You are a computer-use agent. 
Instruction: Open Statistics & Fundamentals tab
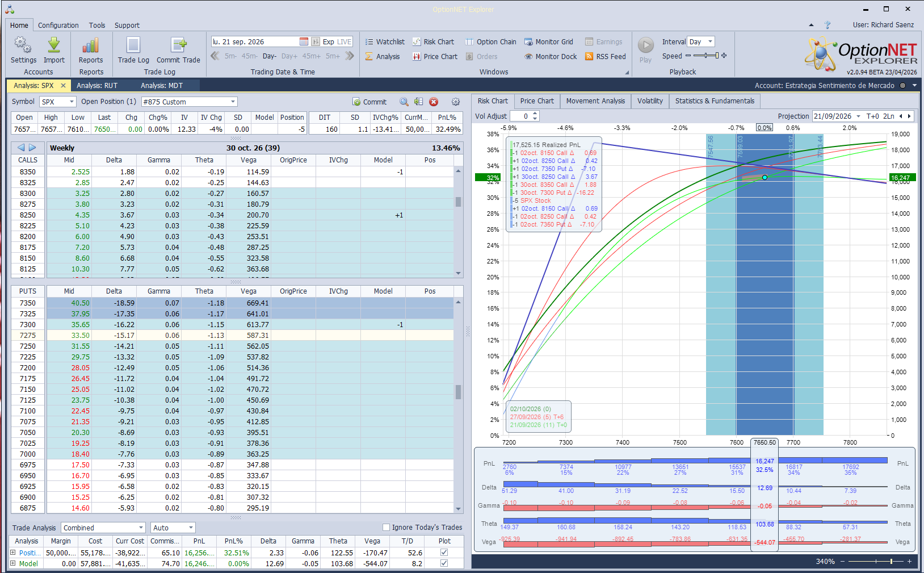coord(715,101)
